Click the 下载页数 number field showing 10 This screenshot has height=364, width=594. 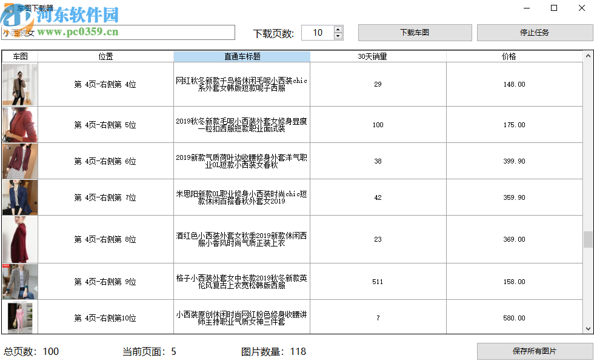point(318,33)
